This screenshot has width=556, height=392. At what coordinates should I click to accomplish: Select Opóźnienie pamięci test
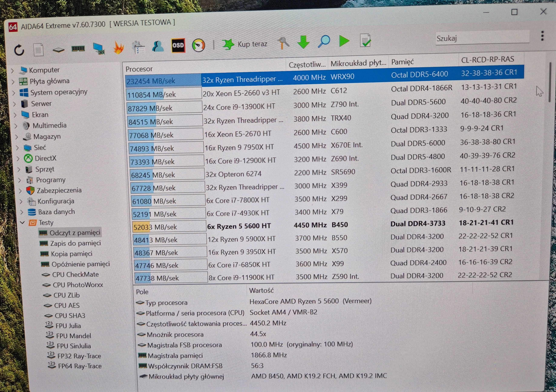(81, 264)
